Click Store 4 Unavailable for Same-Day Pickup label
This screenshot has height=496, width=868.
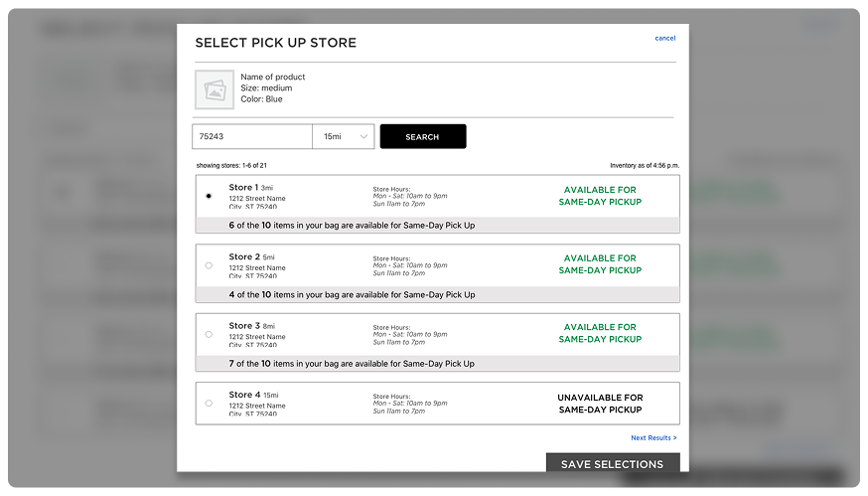click(x=600, y=404)
